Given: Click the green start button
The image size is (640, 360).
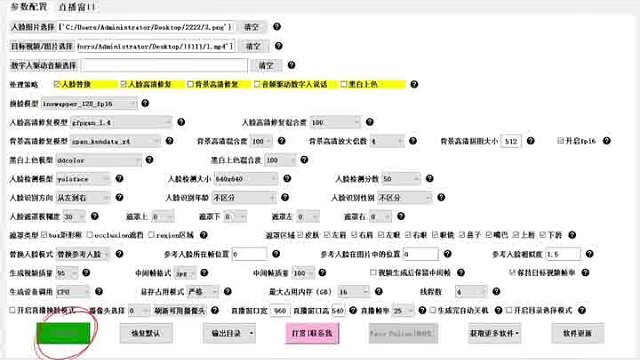Looking at the screenshot, I should pos(64,333).
